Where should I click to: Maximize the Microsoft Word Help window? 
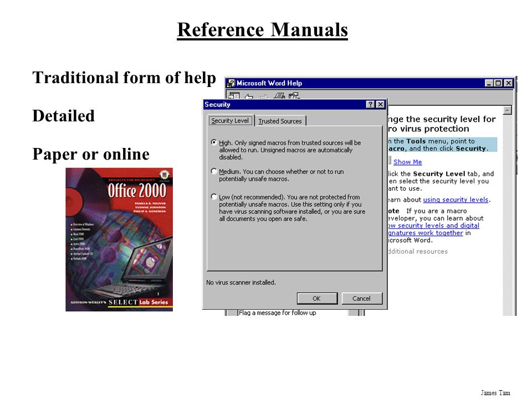498,83
